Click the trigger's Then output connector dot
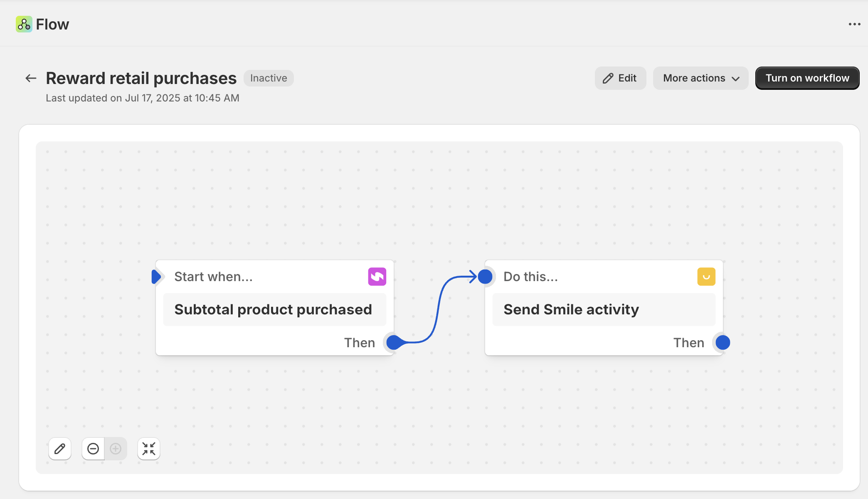 tap(393, 343)
